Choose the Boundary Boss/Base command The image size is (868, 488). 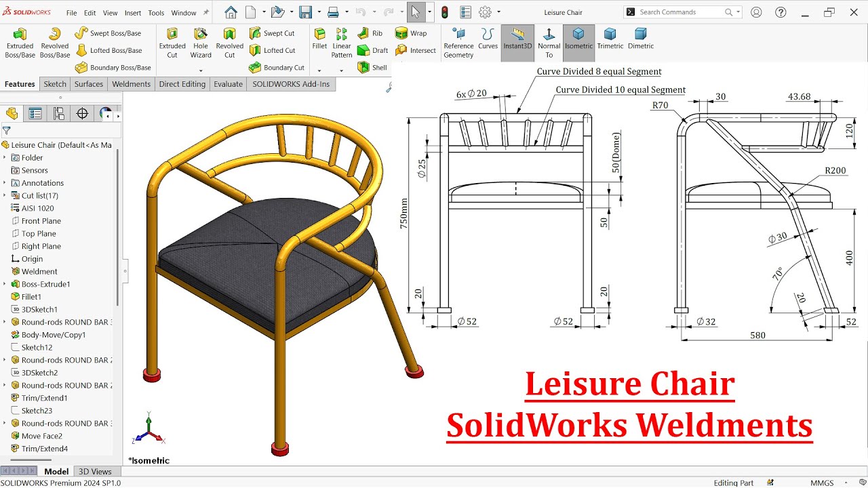pos(113,68)
